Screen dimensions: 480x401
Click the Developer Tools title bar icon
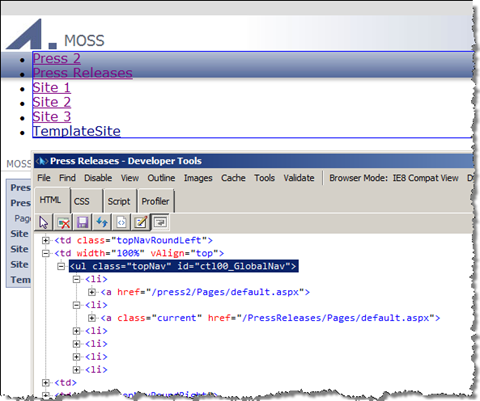tap(42, 161)
